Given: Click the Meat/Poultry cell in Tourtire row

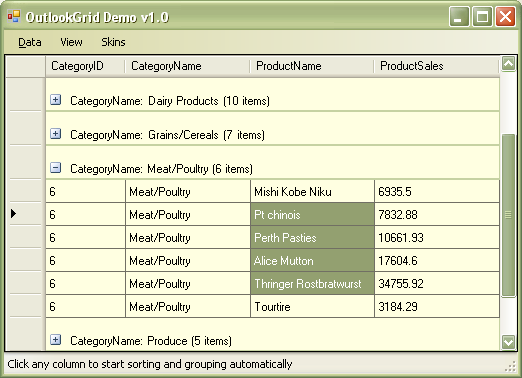Looking at the screenshot, I should point(188,307).
